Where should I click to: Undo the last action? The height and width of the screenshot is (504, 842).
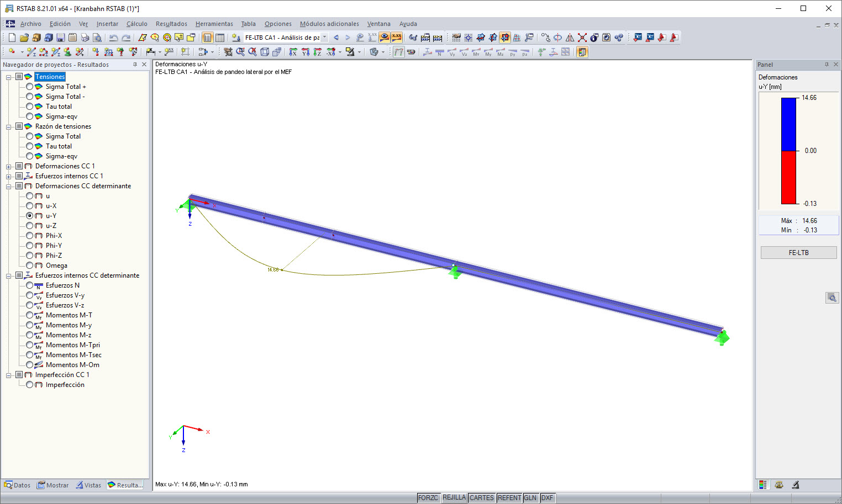pyautogui.click(x=113, y=38)
